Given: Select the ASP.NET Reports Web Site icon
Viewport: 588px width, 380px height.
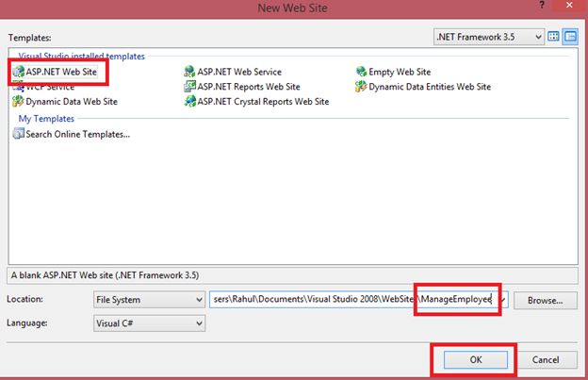Looking at the screenshot, I should point(189,87).
